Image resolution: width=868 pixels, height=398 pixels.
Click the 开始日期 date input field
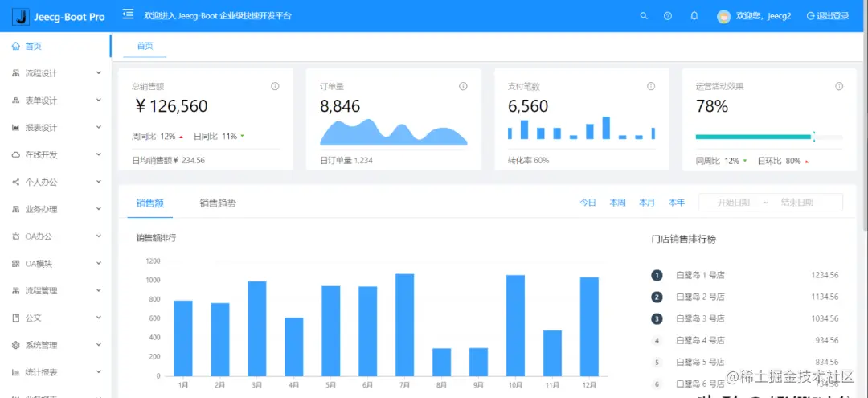click(734, 203)
